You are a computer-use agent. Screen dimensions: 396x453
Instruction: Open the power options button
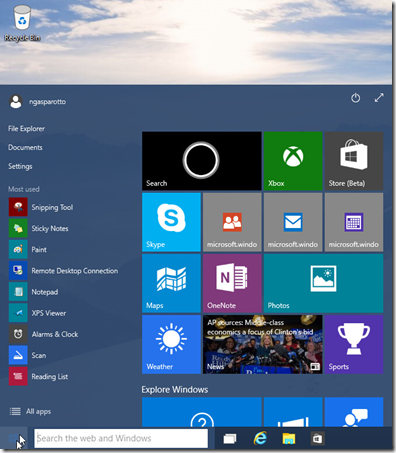click(355, 98)
